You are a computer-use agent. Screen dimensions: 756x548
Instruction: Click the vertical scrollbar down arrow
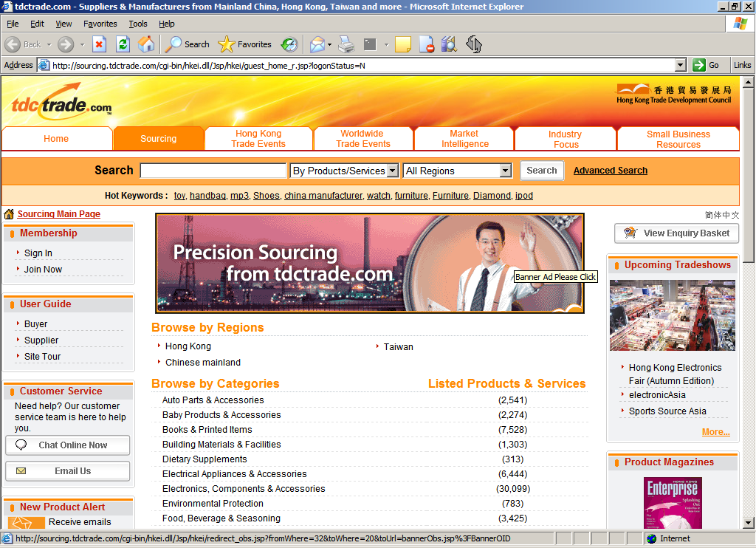tap(748, 522)
